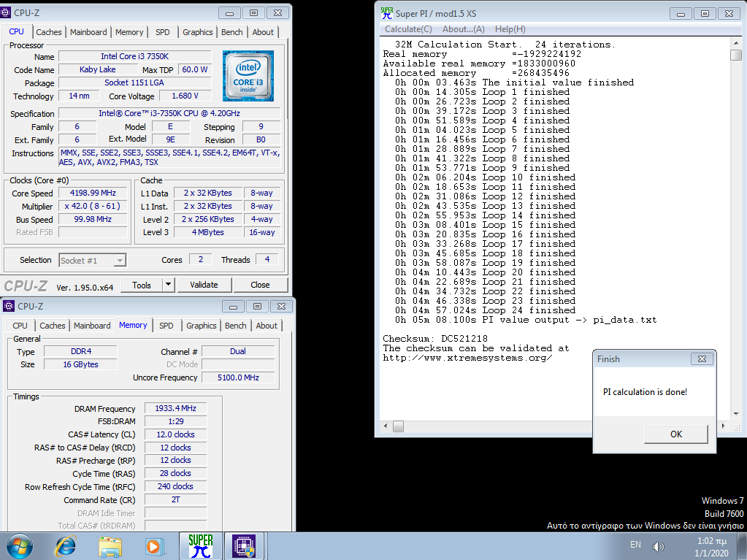Screen dimensions: 747x560
Task: Select the Memory tab in top CPU-Z window
Action: pyautogui.click(x=129, y=32)
